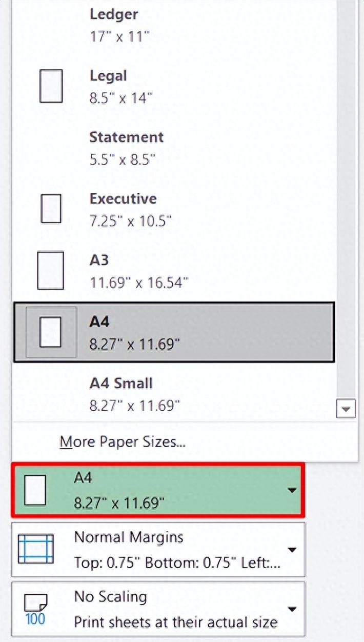Open the Normal Margins dropdown arrow

[292, 550]
